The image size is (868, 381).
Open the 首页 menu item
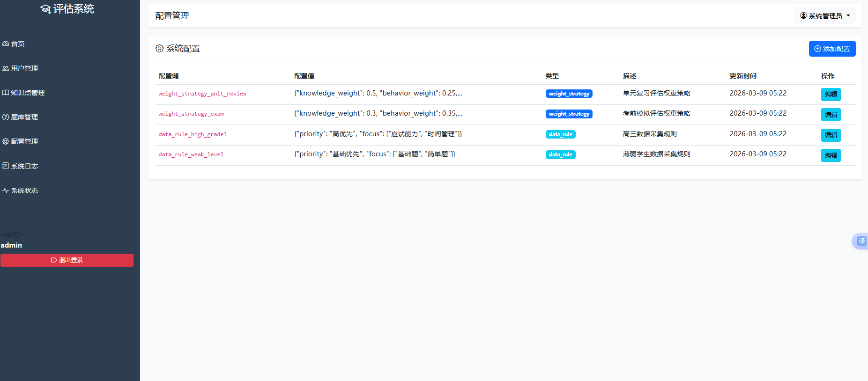(x=18, y=44)
